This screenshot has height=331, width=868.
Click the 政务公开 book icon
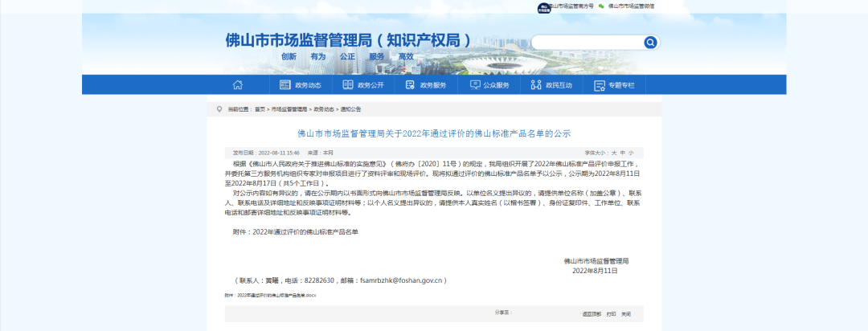click(348, 84)
